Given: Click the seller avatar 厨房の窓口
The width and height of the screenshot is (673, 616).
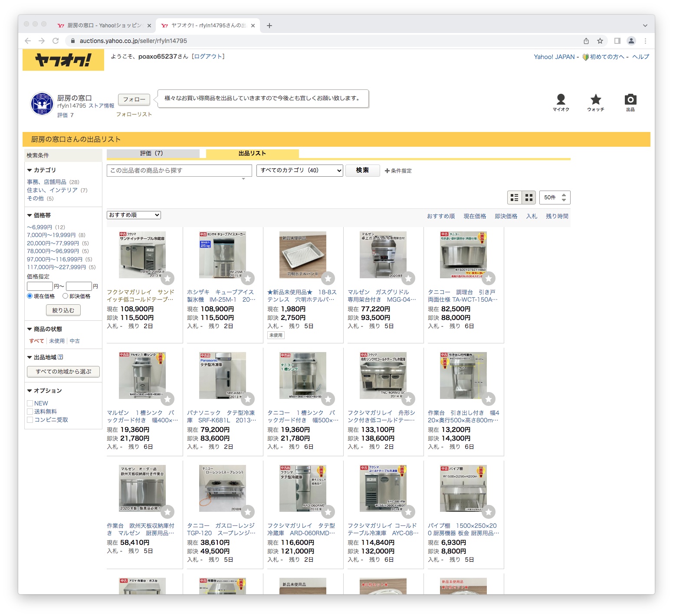Looking at the screenshot, I should pos(42,104).
